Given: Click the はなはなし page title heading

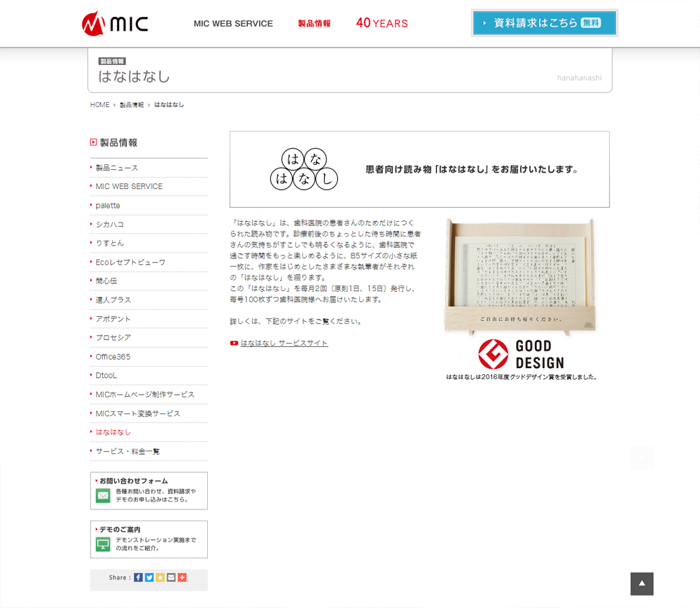Looking at the screenshot, I should pos(134,76).
